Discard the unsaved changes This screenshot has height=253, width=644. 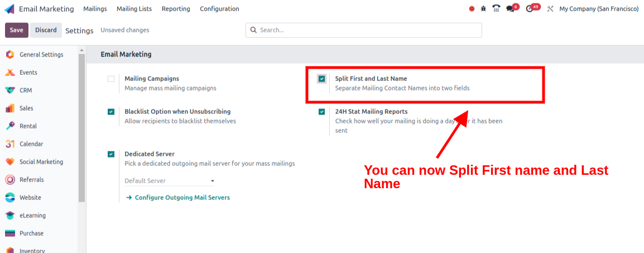click(46, 30)
